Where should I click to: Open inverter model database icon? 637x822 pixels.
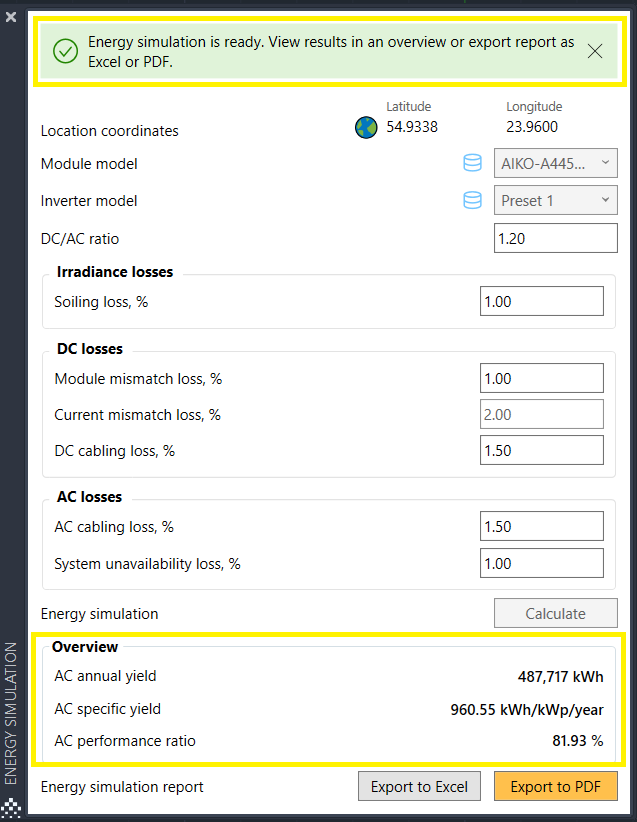[x=472, y=200]
